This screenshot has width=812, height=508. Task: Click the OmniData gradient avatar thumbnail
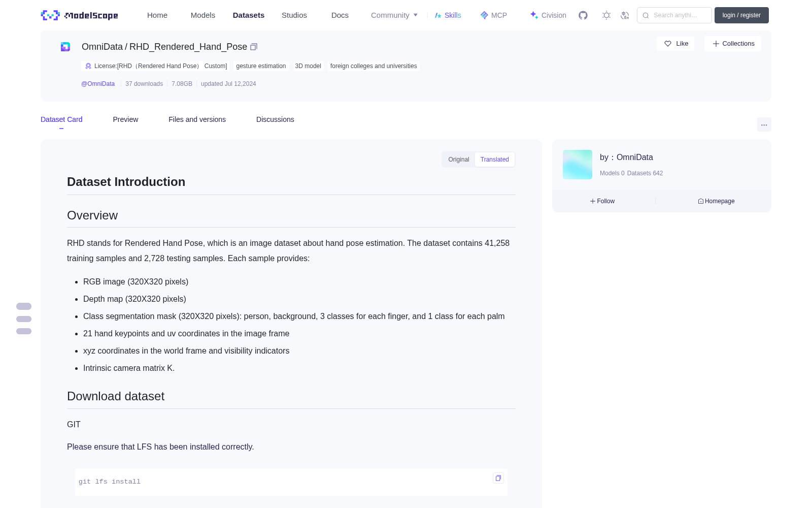578,165
